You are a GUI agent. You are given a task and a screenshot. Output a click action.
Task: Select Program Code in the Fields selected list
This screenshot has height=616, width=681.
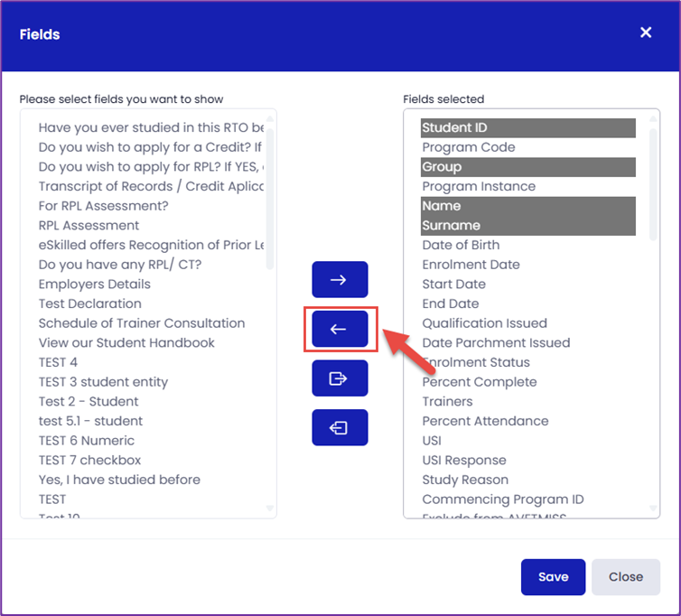[x=527, y=147]
